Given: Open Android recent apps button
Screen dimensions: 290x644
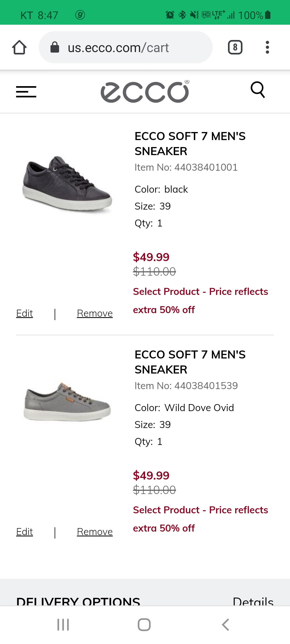Looking at the screenshot, I should 63,625.
